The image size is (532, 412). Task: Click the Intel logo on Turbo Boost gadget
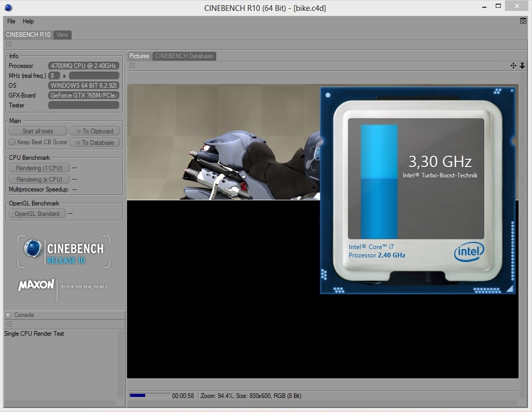click(x=469, y=252)
